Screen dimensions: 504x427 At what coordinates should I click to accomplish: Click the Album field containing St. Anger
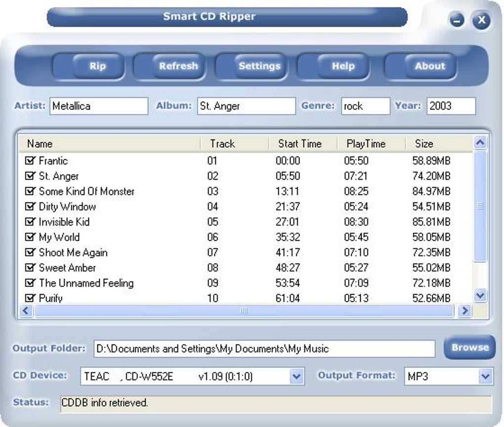coord(246,106)
